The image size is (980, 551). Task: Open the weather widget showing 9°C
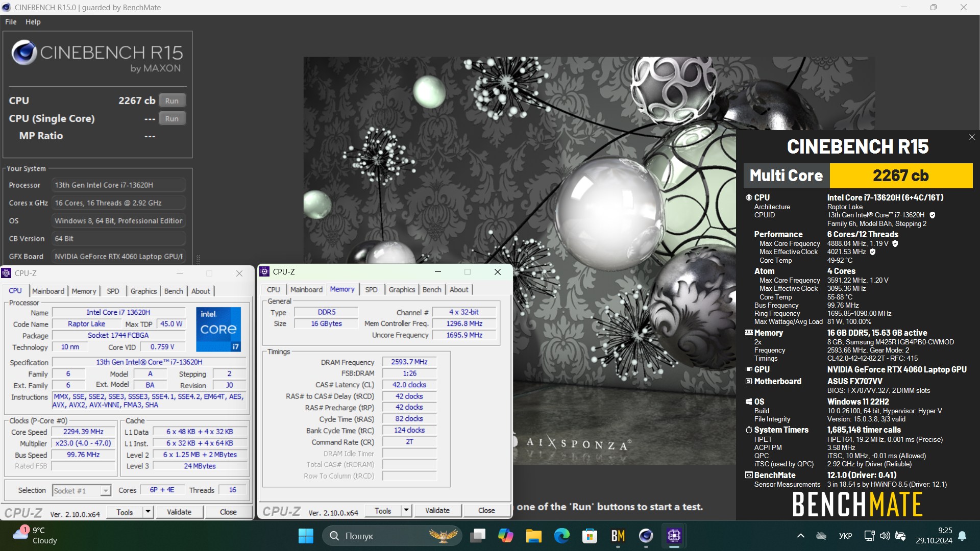coord(36,535)
